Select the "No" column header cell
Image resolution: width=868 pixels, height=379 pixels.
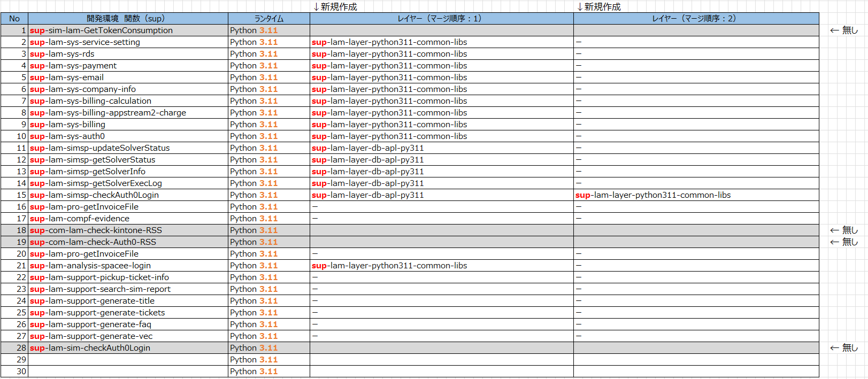[x=14, y=19]
